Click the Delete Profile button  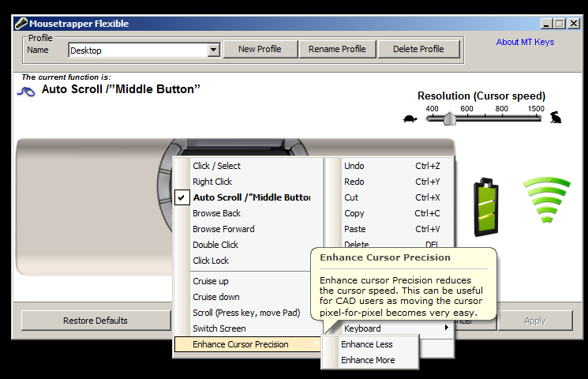418,49
